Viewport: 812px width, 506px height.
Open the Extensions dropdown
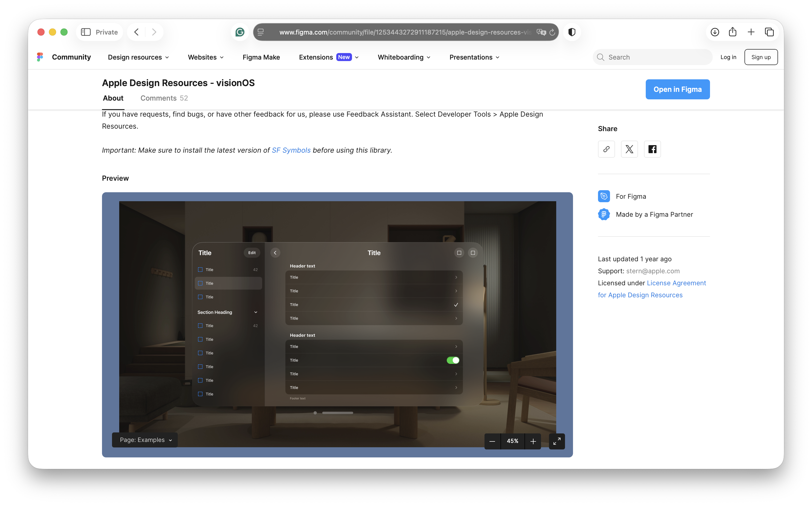pyautogui.click(x=329, y=57)
